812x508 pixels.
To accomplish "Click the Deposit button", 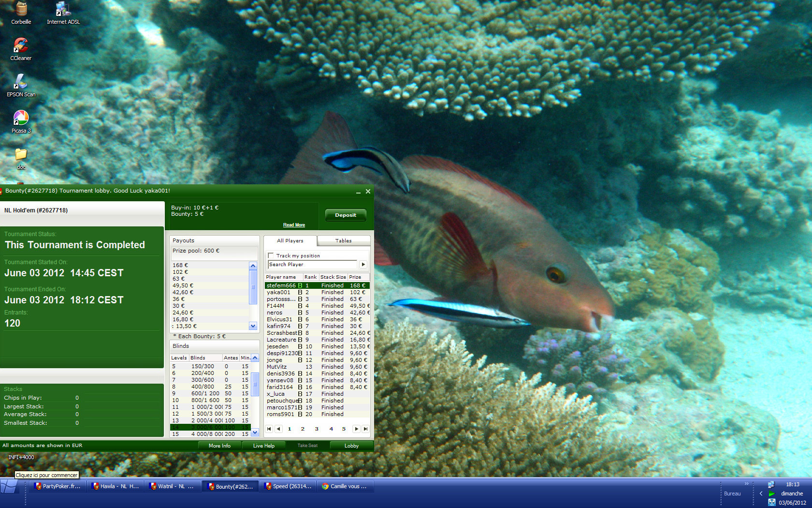I will pyautogui.click(x=346, y=215).
